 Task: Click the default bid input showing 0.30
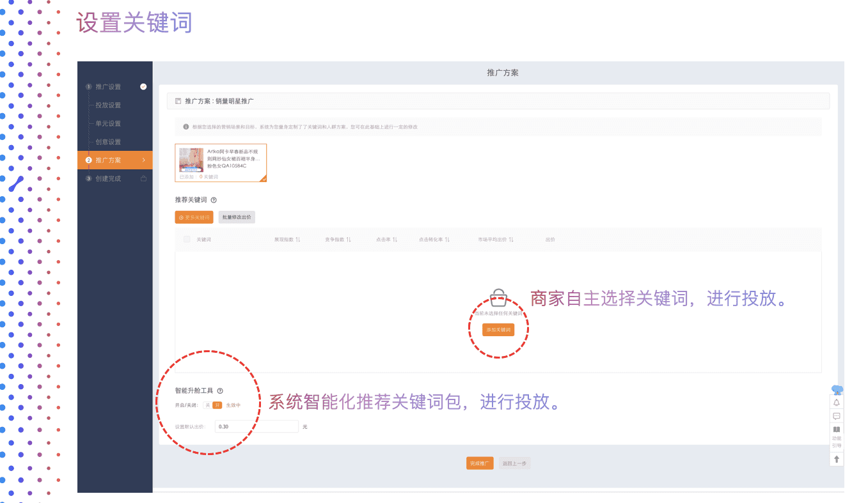click(256, 426)
